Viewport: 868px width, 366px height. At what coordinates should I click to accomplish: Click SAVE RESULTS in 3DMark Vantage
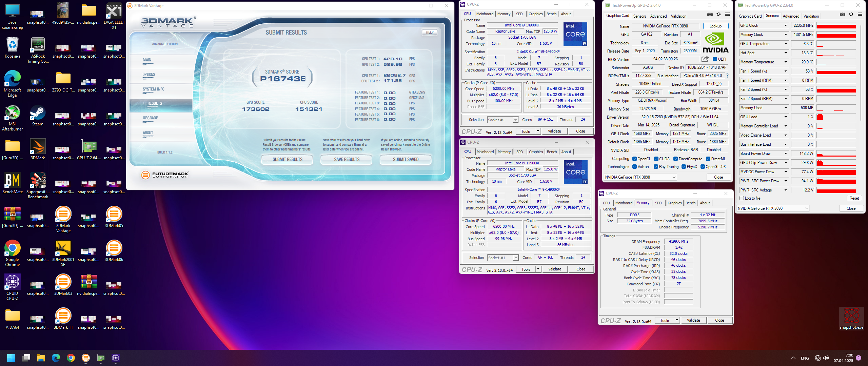[x=347, y=159]
